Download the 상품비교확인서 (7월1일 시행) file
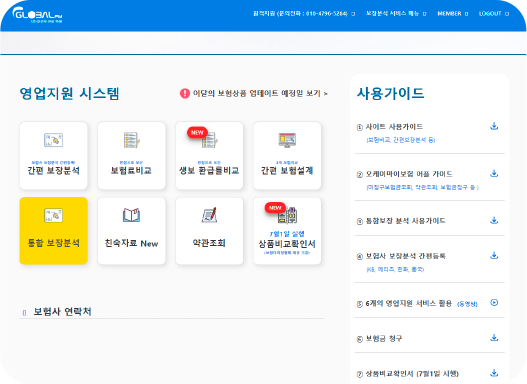The height and width of the screenshot is (384, 527). tap(494, 373)
